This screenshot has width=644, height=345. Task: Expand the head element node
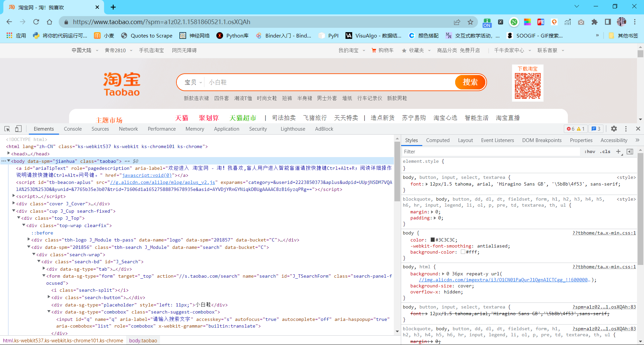(9, 153)
